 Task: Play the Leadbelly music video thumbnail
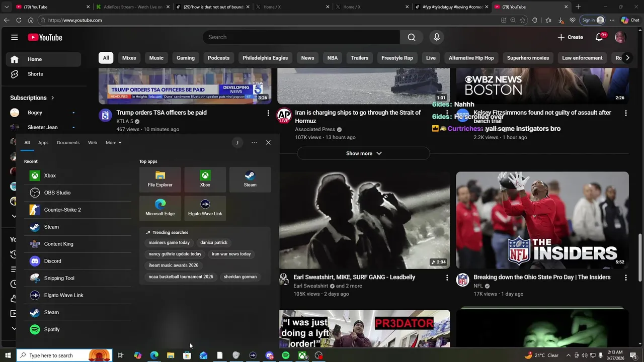[x=364, y=220]
